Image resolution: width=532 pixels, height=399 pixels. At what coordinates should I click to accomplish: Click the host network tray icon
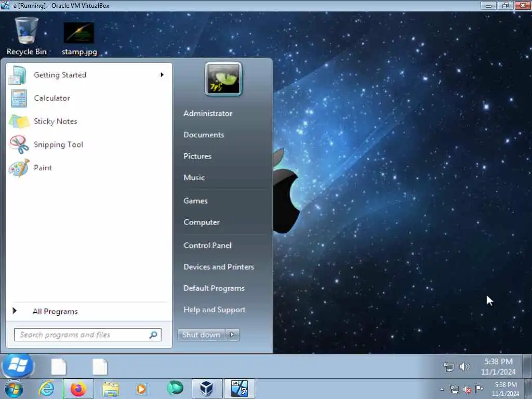454,390
